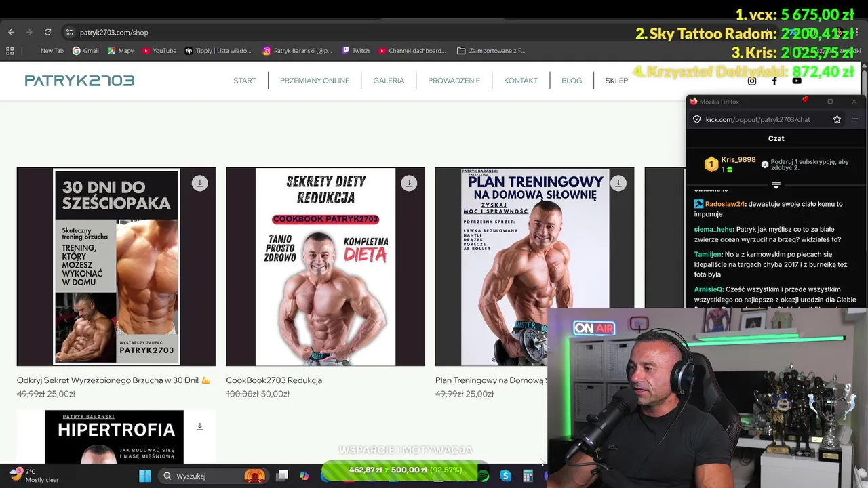Open Patryk Baranski Instagram bookmark

click(x=298, y=51)
